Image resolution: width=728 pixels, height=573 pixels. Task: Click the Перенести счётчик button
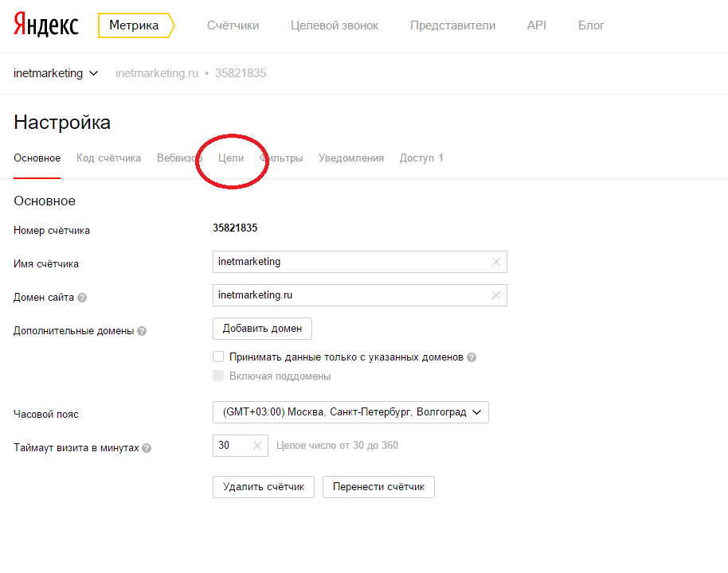coord(378,487)
